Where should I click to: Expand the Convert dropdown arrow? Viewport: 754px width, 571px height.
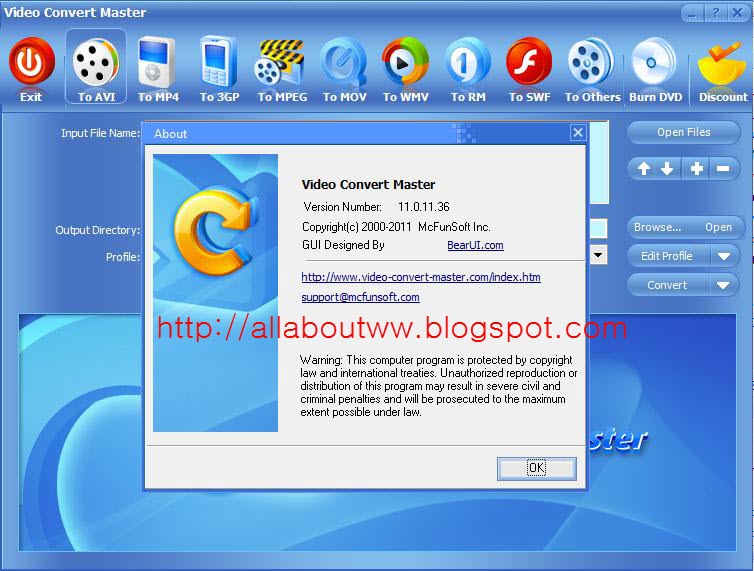coord(723,285)
